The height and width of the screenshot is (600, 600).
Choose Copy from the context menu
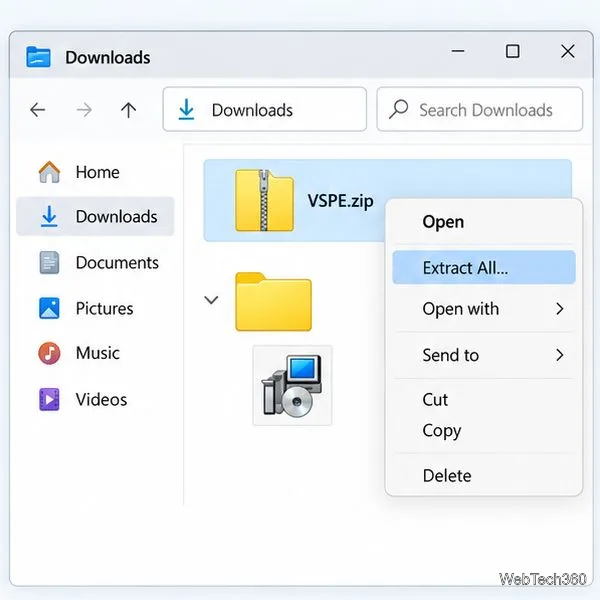tap(484, 431)
